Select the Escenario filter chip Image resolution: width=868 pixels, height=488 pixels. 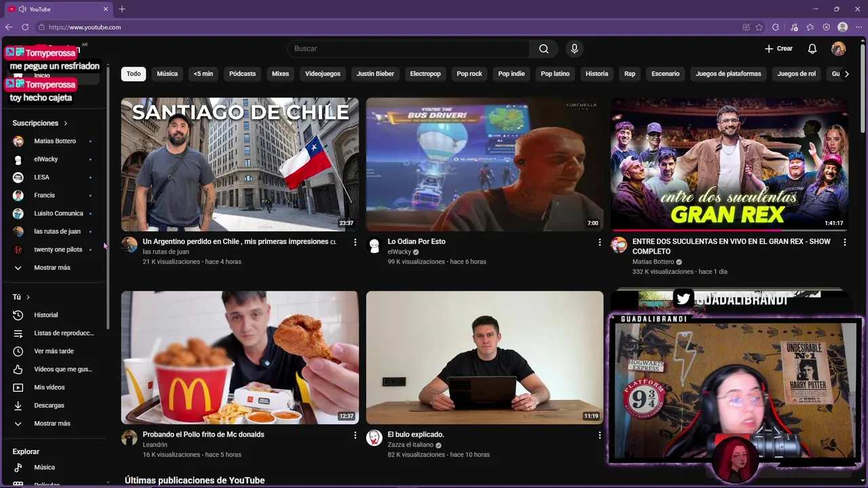[665, 74]
